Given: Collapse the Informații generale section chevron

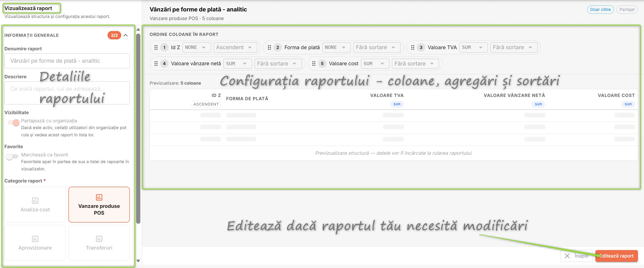Looking at the screenshot, I should 126,35.
